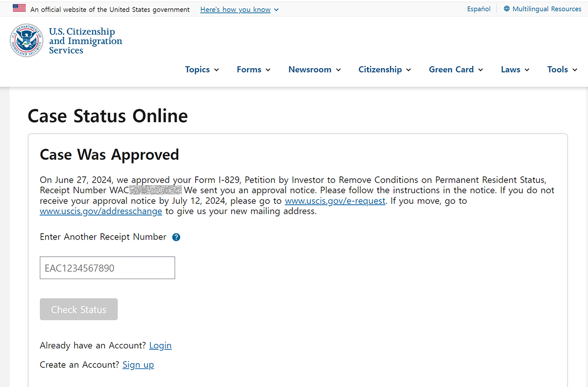Click the globe icon beside Multilingual Resources
Image resolution: width=588 pixels, height=387 pixels.
pyautogui.click(x=507, y=9)
